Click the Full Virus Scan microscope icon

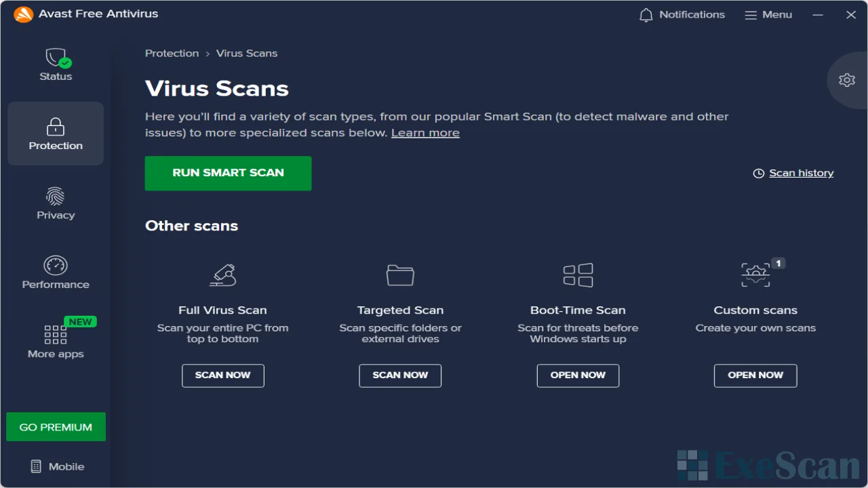pos(222,274)
